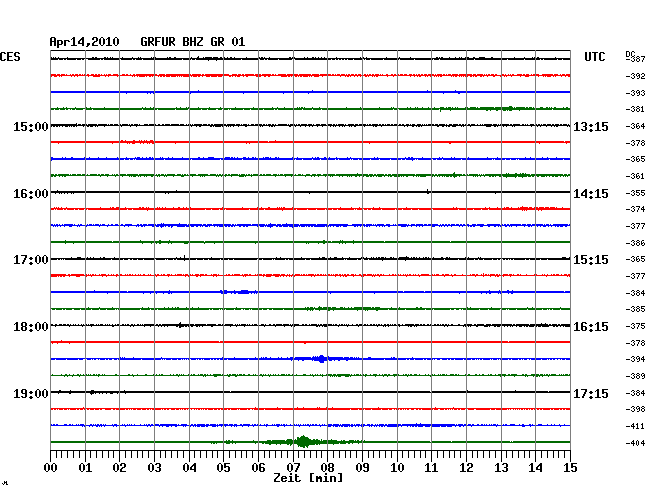Select the DC offset value -355

(635, 193)
